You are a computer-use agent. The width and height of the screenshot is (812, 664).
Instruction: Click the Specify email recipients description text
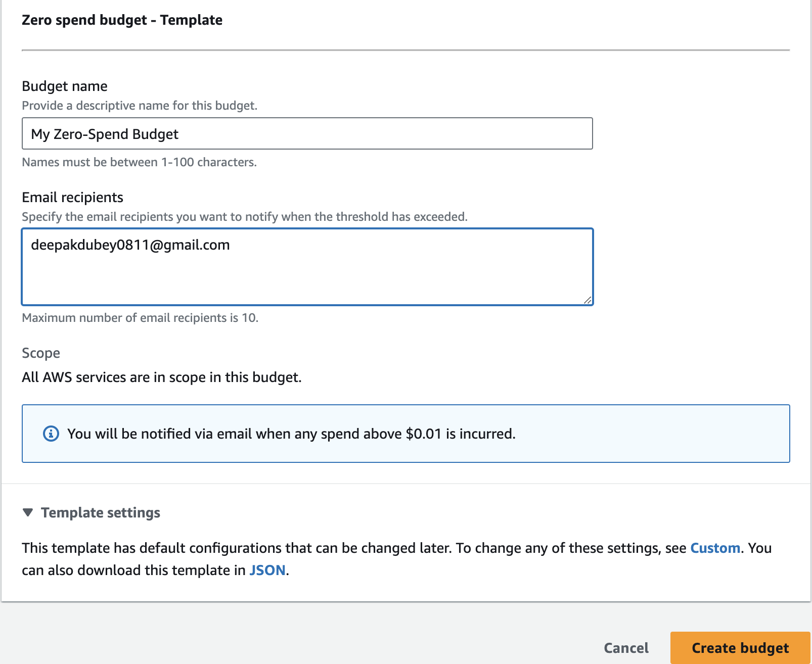245,217
